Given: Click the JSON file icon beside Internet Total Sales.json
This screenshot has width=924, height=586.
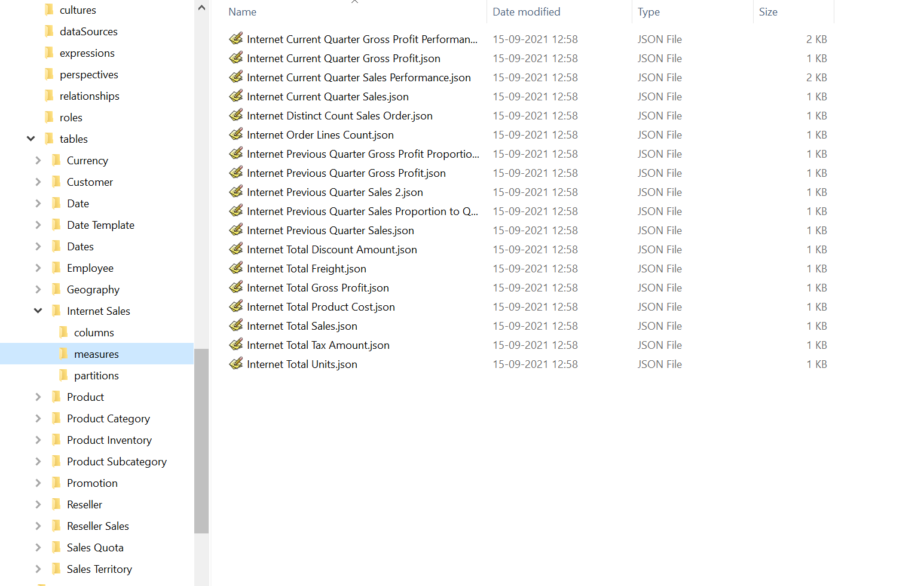Looking at the screenshot, I should point(235,326).
